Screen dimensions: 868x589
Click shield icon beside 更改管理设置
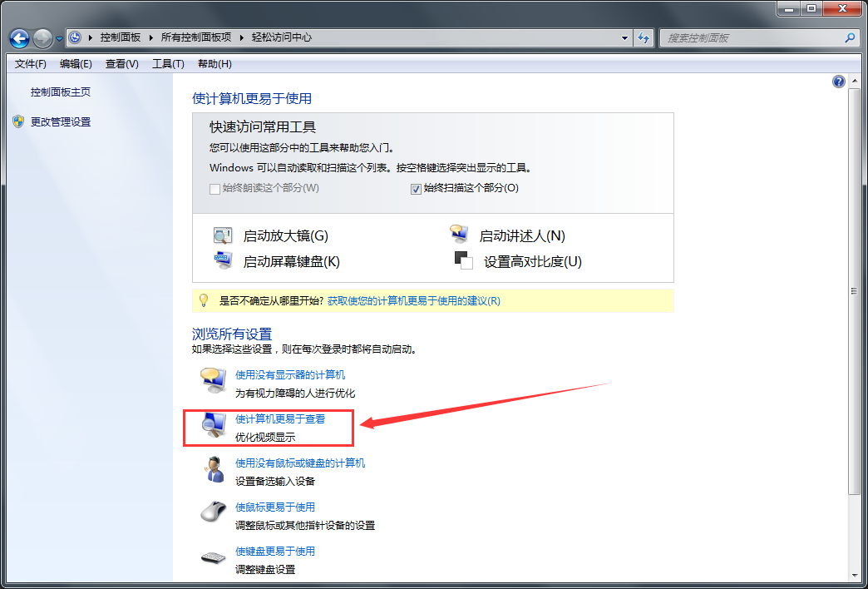(x=18, y=122)
